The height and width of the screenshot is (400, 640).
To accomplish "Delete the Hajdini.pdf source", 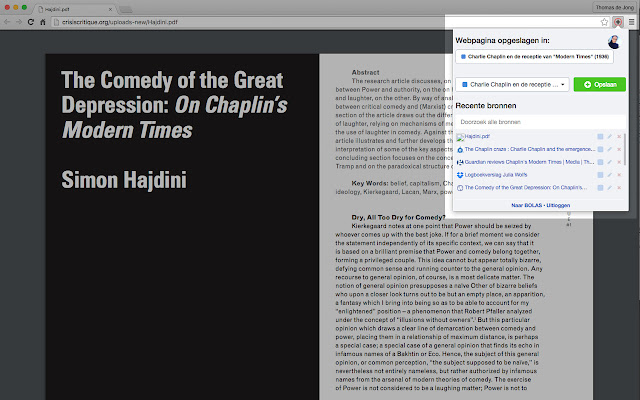I will [x=619, y=137].
